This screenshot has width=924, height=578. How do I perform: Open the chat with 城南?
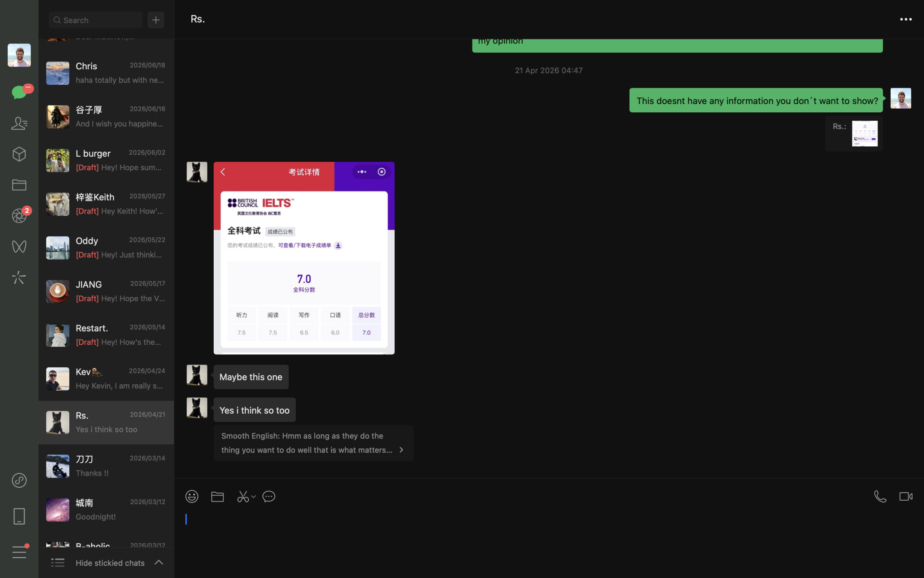tap(106, 510)
